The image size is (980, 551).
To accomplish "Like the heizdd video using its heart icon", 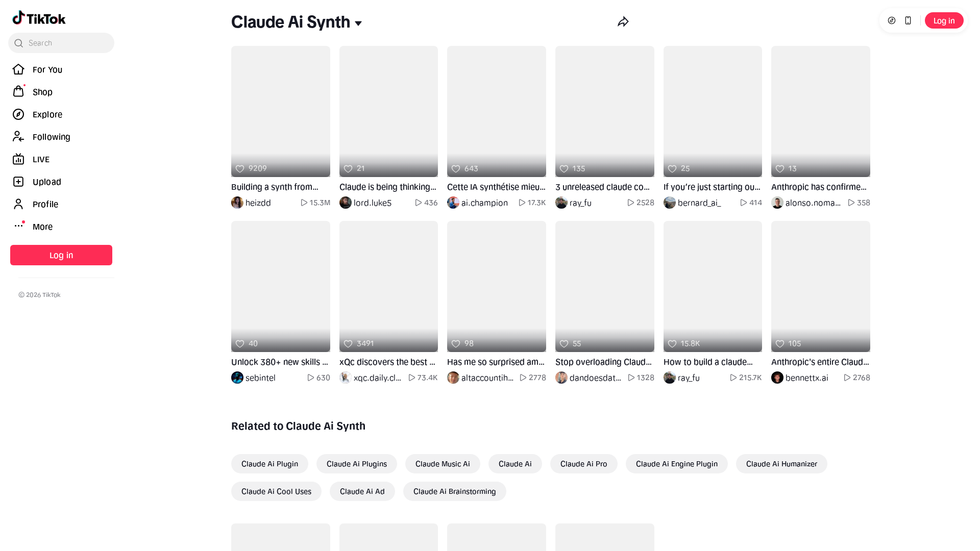I will click(x=240, y=168).
